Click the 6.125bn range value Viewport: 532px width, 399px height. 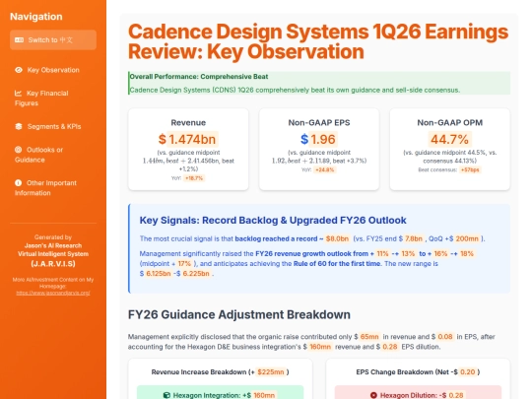click(x=159, y=274)
